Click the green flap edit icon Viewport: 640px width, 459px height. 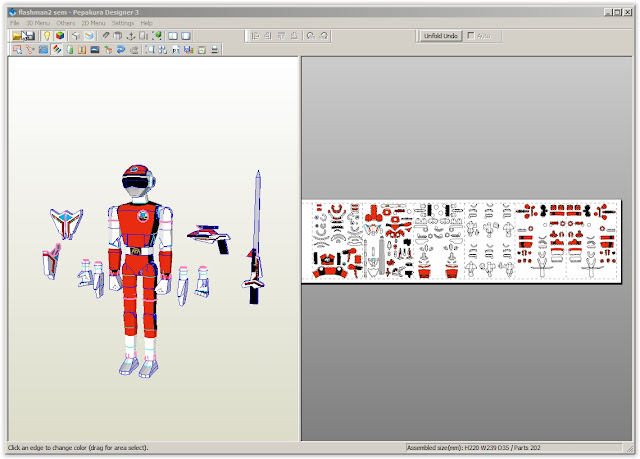click(x=70, y=50)
